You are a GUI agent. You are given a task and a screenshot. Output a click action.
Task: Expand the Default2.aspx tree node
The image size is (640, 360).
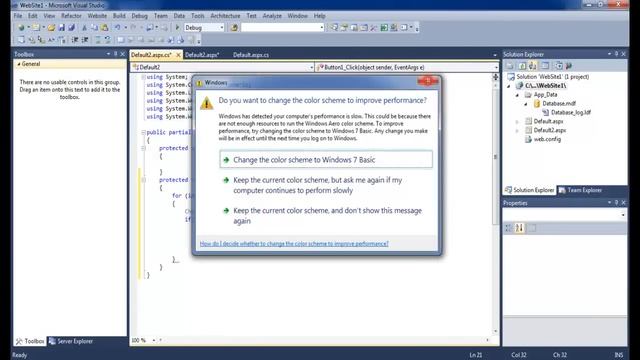517,131
